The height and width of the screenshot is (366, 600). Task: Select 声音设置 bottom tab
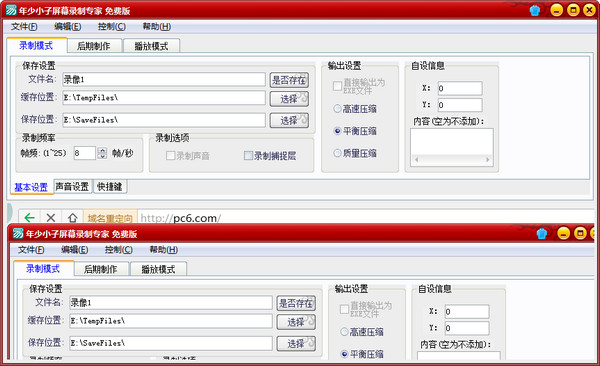coord(72,186)
